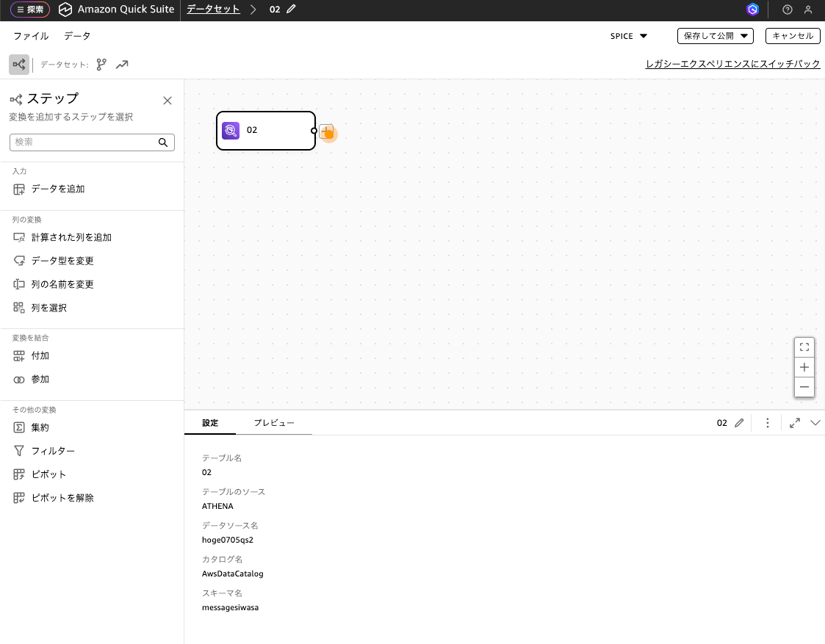Click the step search input field
This screenshot has height=644, width=825.
tap(84, 142)
